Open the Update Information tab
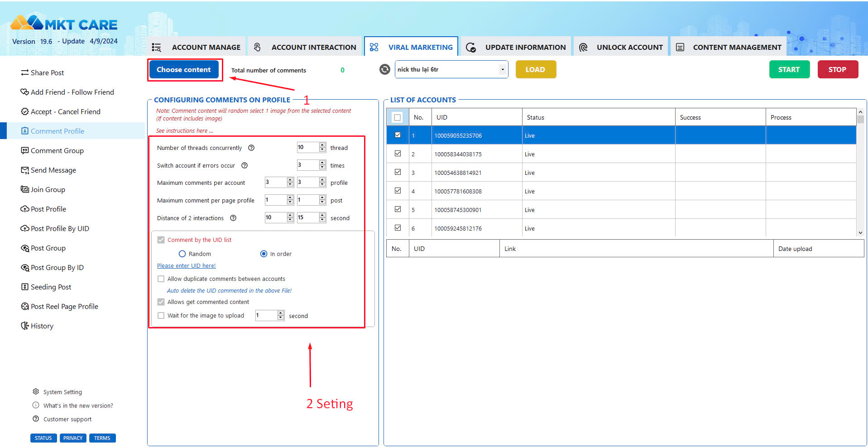The width and height of the screenshot is (868, 448). tap(516, 47)
